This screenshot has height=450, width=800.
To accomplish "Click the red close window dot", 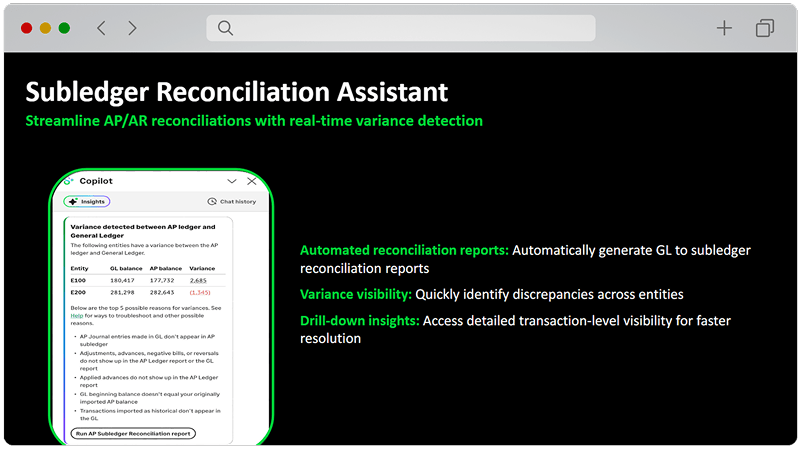I will click(x=27, y=28).
